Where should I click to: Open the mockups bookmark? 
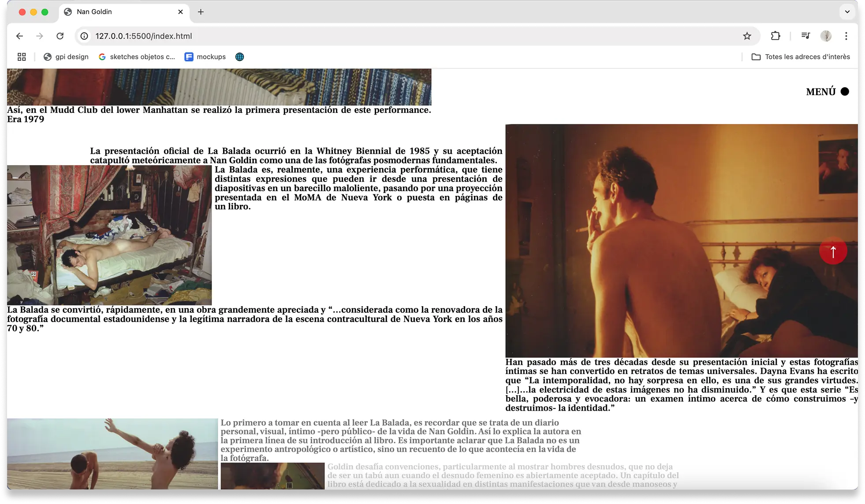coord(205,57)
